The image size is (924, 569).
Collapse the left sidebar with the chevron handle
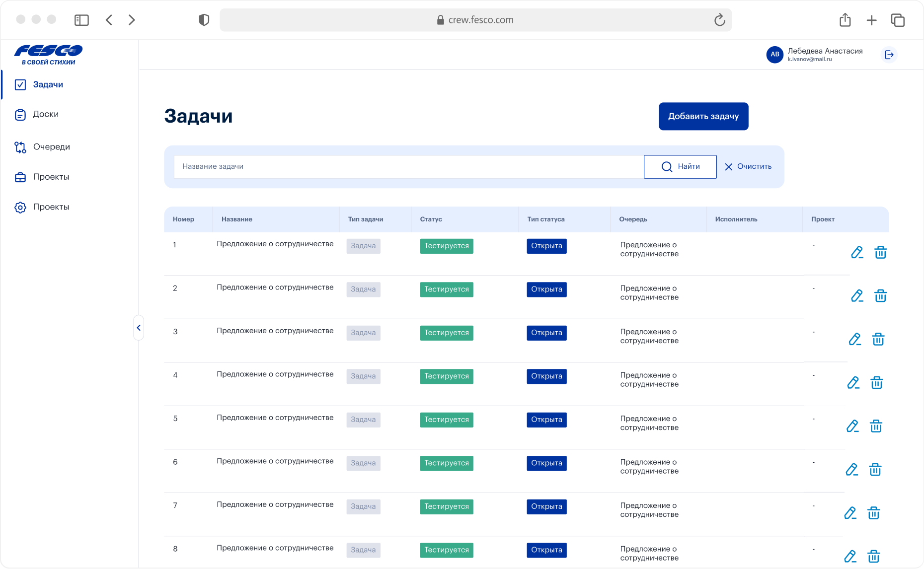(139, 328)
